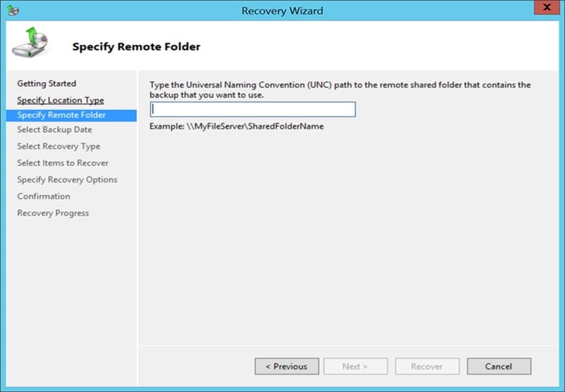Cancel the Recovery Wizard
The height and width of the screenshot is (392, 565).
499,367
